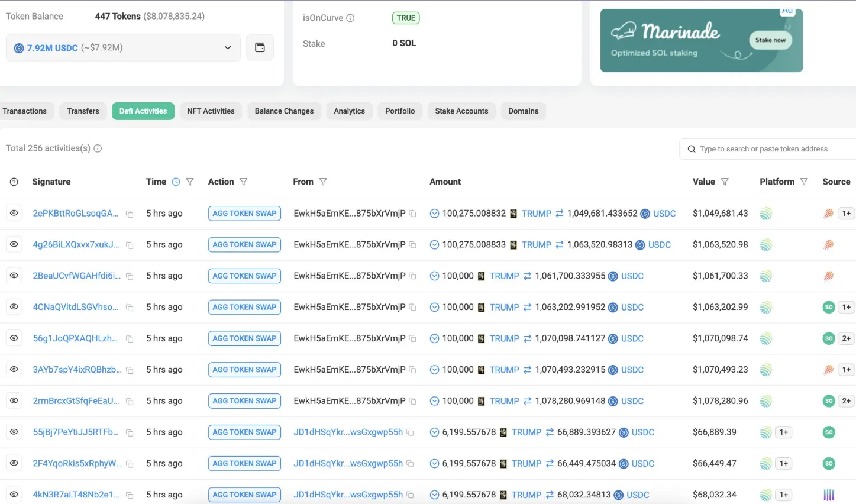Toggle eye icon for 2ePKBttRoGLsoqGA transaction

[x=14, y=213]
